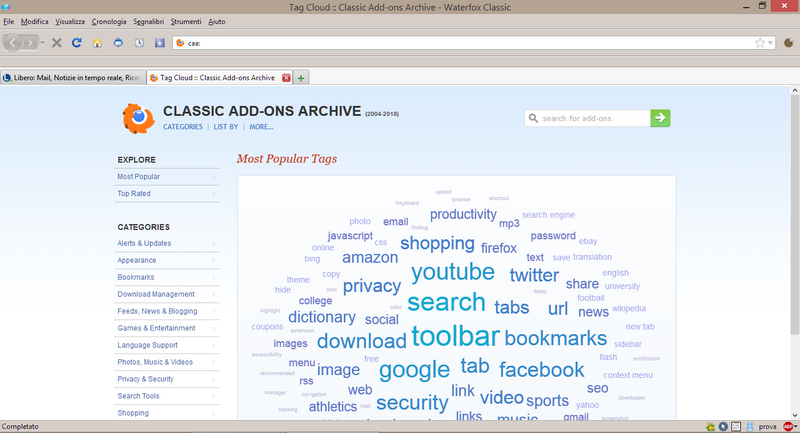Stop loading with the X toolbar icon
Screen dimensions: 800x433
pyautogui.click(x=57, y=43)
